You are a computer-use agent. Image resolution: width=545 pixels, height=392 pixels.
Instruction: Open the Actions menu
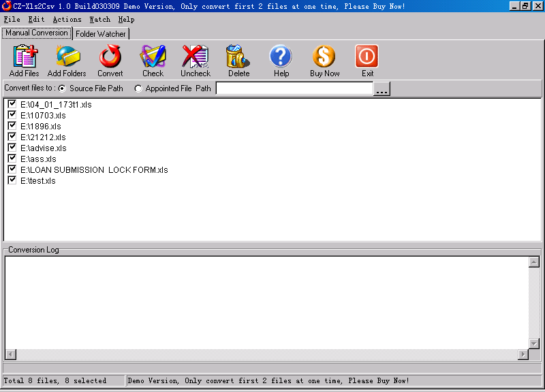coord(67,20)
